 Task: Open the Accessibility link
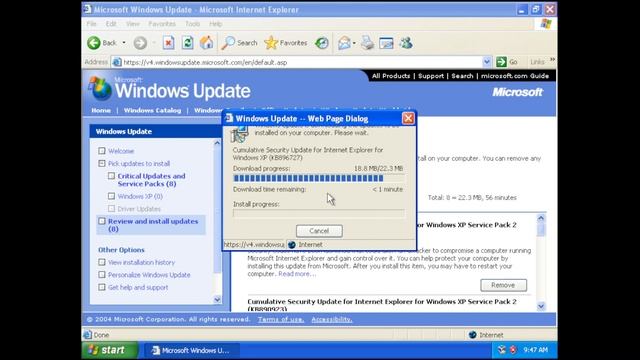point(332,319)
